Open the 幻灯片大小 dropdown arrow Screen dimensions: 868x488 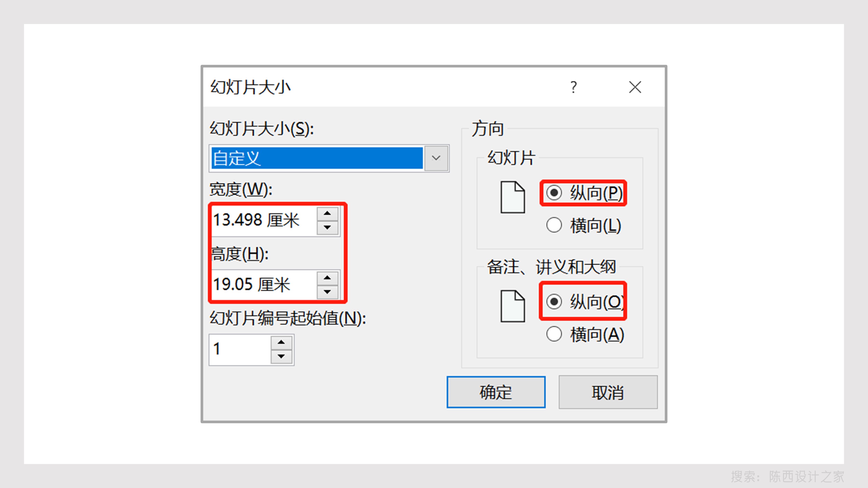point(436,158)
